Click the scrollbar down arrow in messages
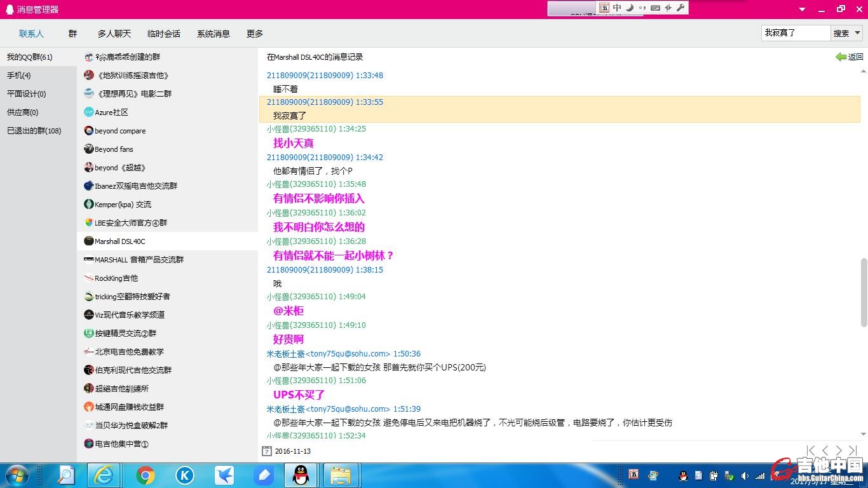Screen dimensions: 868x488 [x=864, y=435]
